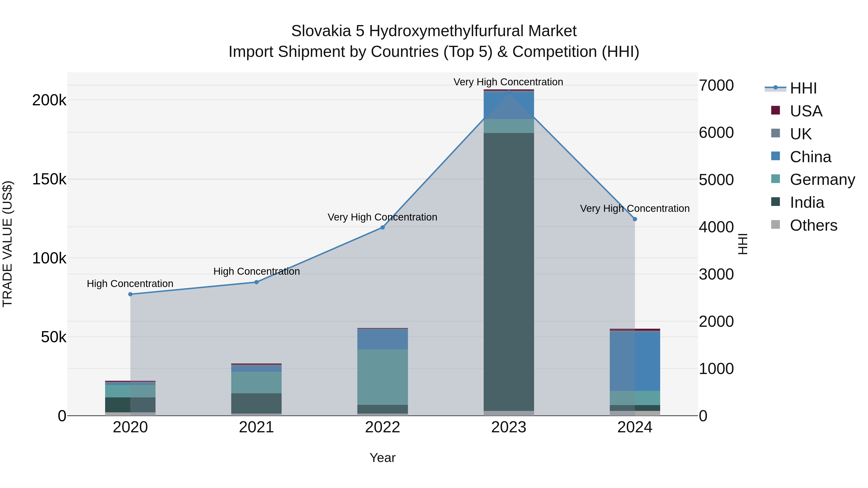
Task: Click the India segment of the 2023 bar
Action: (509, 272)
